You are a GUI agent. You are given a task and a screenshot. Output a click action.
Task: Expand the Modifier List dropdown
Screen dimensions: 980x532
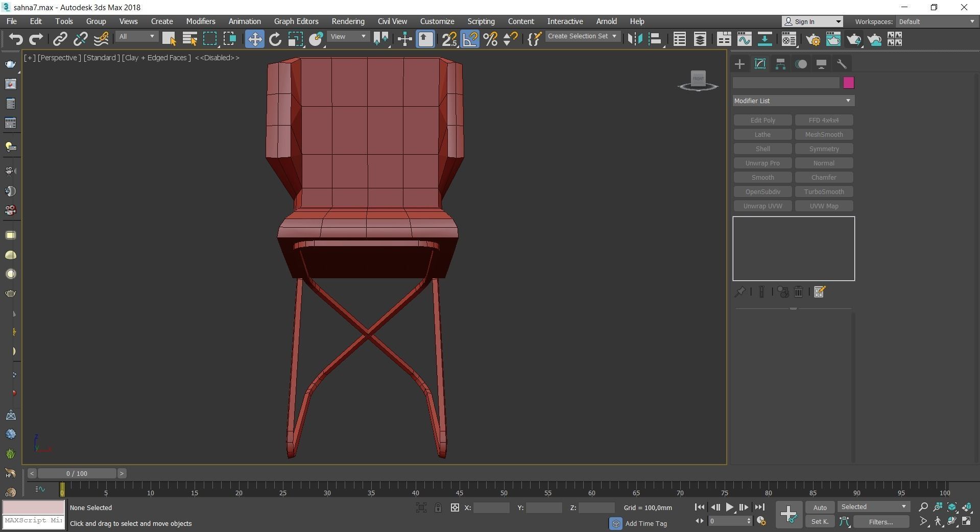[x=794, y=101]
